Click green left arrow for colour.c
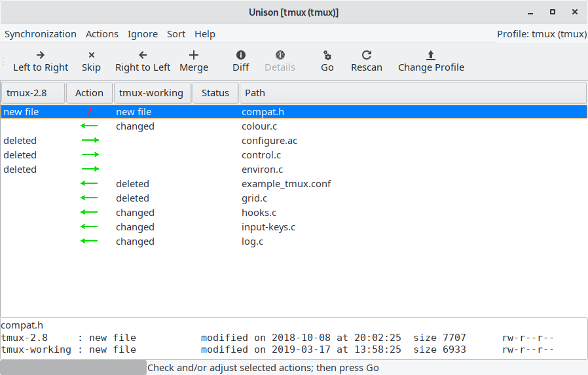This screenshot has width=588, height=375. [x=89, y=126]
